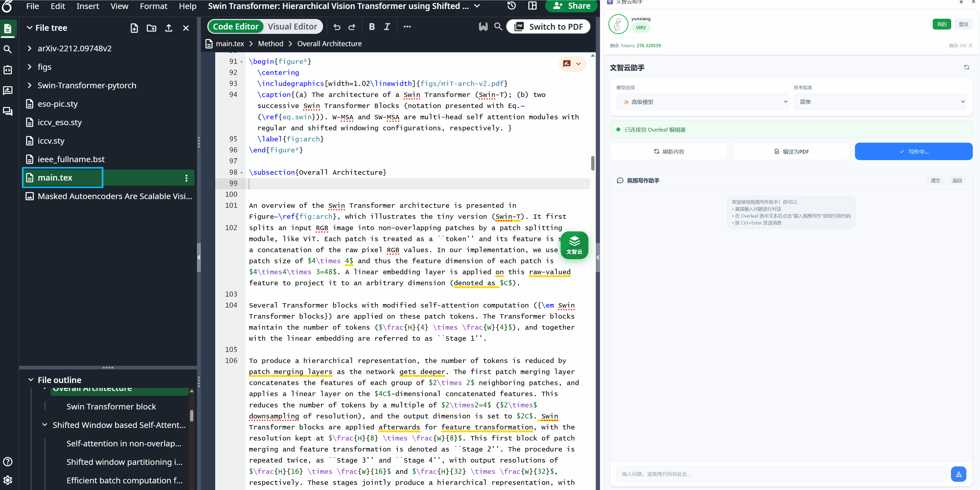Click the new file icon in File tree
This screenshot has width=980, height=490.
point(134,28)
